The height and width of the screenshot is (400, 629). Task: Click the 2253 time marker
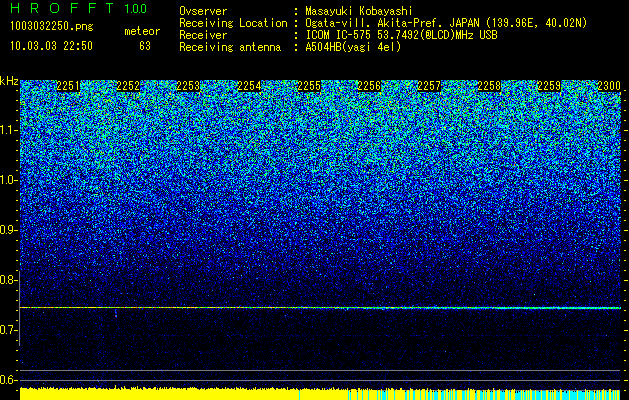point(188,86)
